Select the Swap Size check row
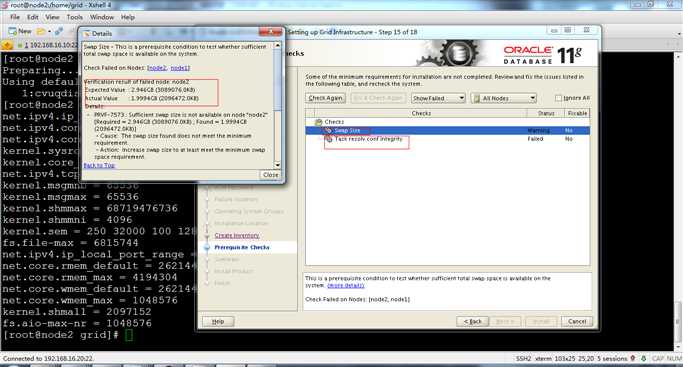683x367 pixels. click(448, 130)
